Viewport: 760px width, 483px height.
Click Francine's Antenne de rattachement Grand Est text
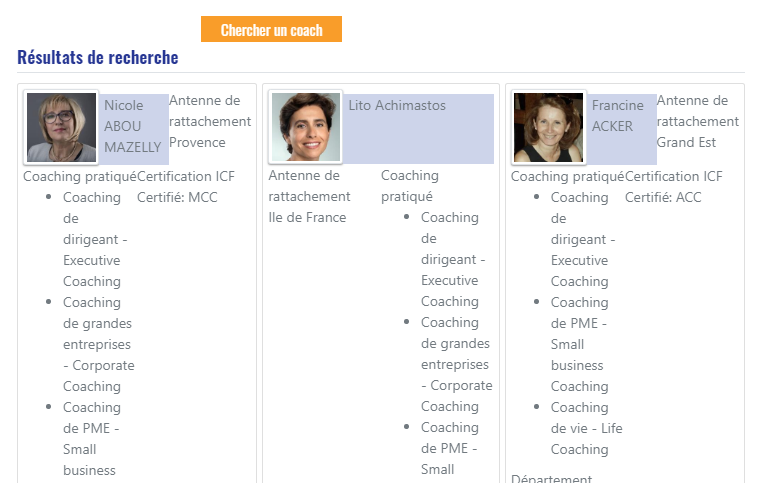tap(698, 122)
